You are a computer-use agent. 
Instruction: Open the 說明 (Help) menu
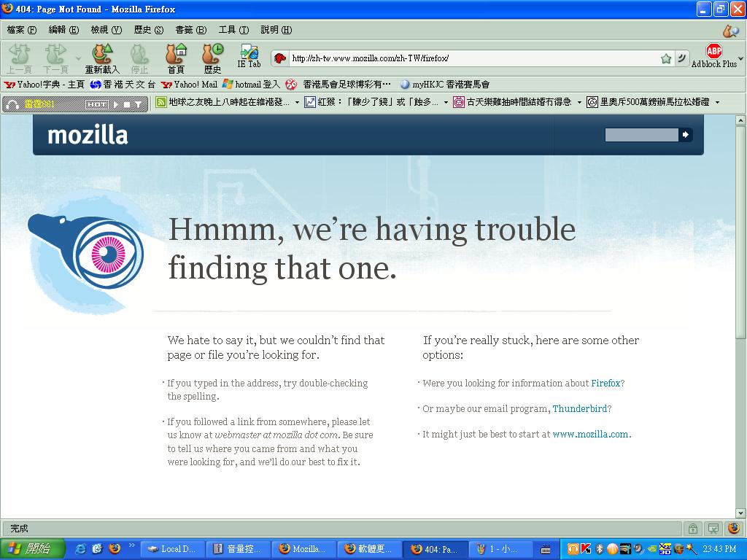tap(276, 30)
